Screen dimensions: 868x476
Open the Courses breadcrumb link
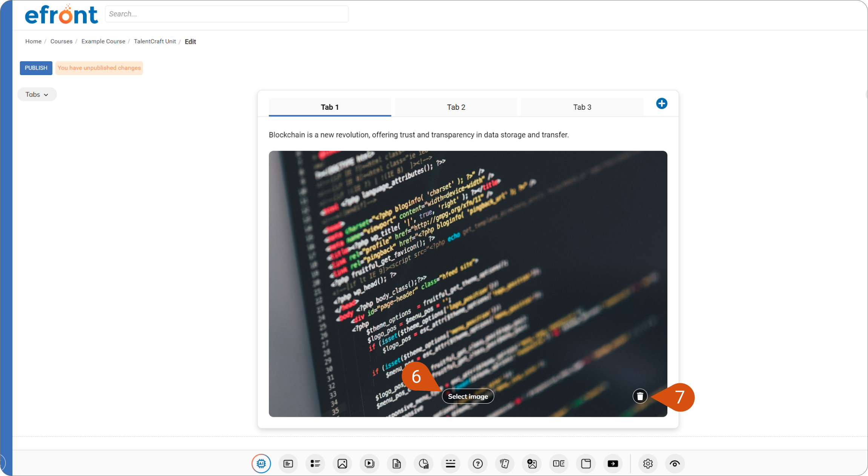point(61,41)
